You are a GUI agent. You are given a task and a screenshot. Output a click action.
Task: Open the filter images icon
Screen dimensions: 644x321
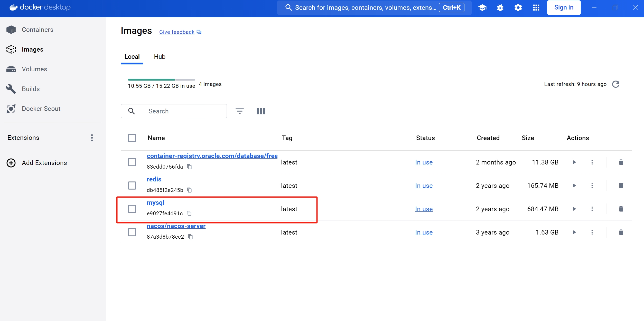pos(239,111)
